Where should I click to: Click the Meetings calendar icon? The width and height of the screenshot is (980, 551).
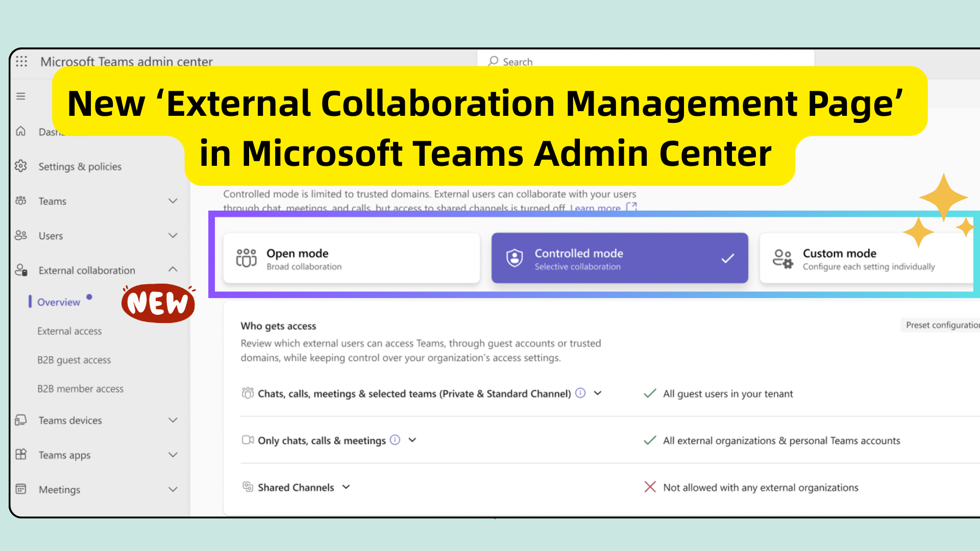tap(21, 489)
